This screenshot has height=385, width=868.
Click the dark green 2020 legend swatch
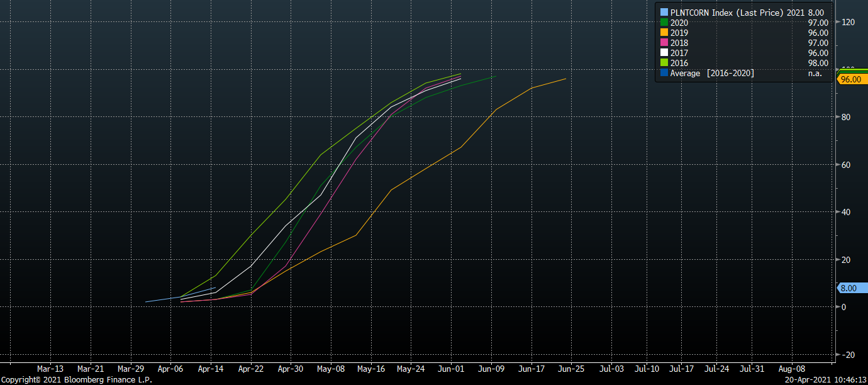point(664,23)
